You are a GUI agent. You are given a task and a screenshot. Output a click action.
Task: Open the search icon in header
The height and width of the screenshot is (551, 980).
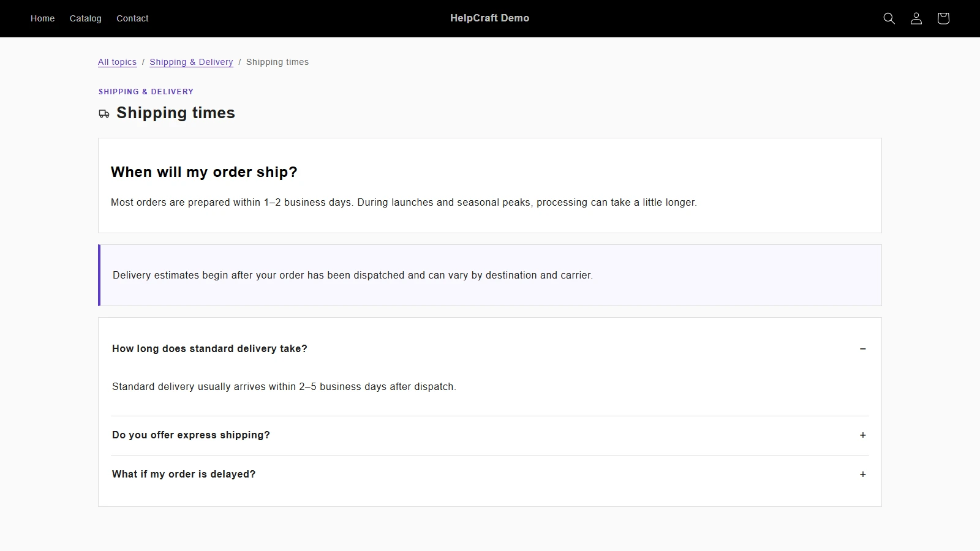coord(889,18)
